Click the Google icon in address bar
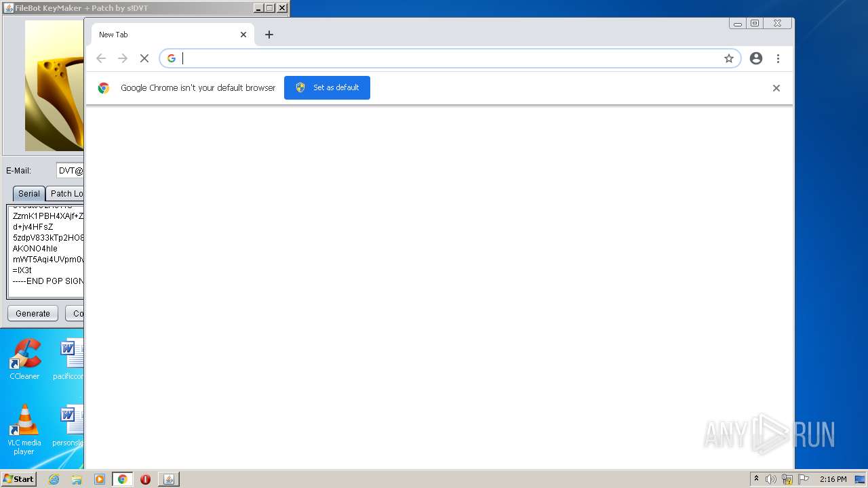 (172, 59)
